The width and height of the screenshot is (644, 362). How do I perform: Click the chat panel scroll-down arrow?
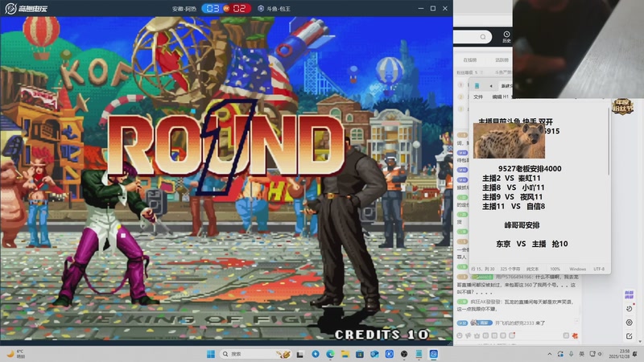tap(640, 342)
